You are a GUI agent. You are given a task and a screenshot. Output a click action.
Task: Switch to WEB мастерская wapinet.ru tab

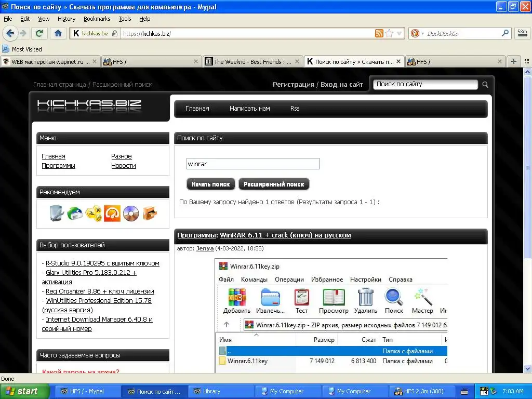click(x=50, y=61)
